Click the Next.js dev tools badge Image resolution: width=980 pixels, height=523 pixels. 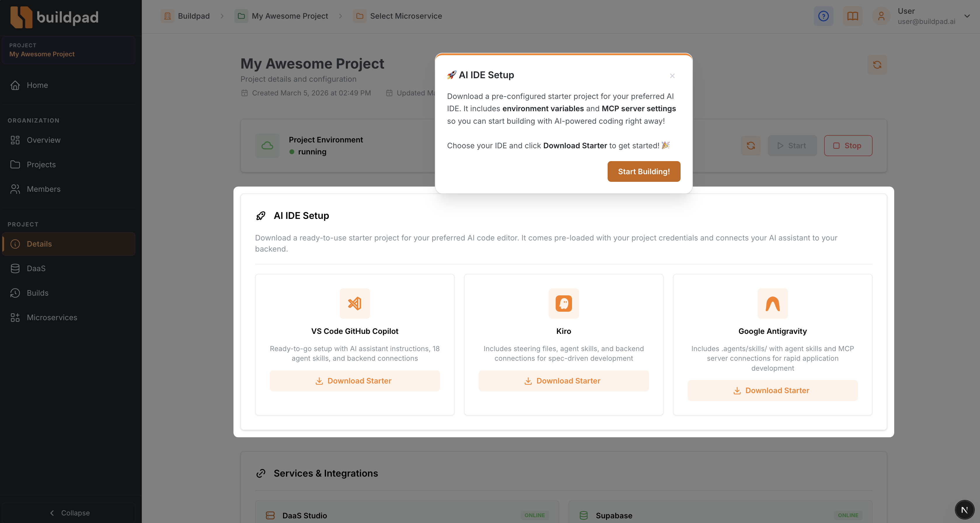tap(964, 510)
